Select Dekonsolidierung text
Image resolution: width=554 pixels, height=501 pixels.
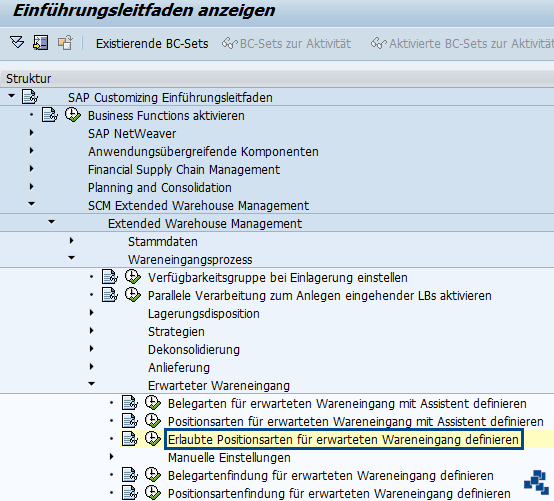click(194, 350)
